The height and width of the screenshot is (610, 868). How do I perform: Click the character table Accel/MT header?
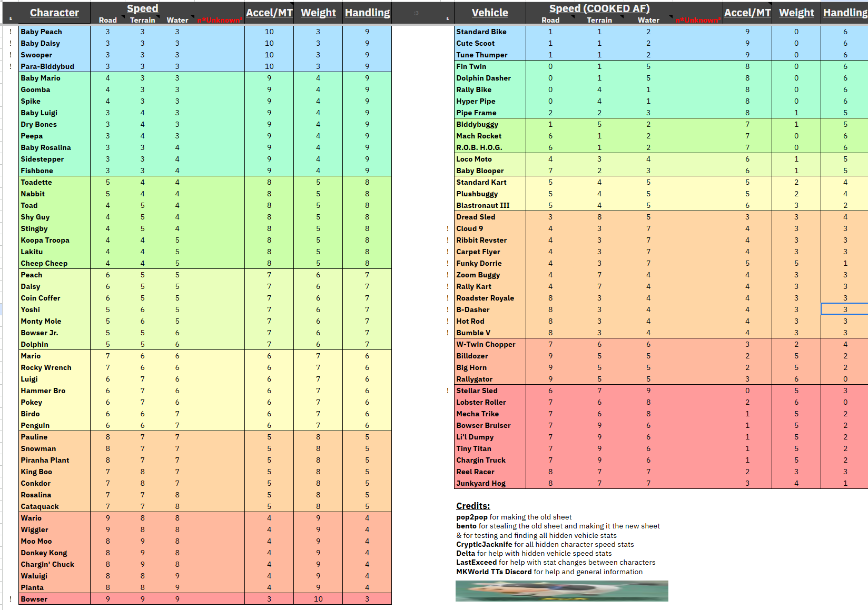(269, 13)
